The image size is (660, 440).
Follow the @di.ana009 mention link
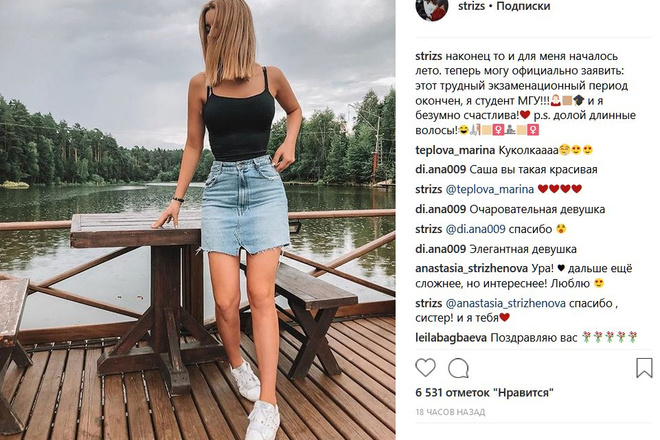coord(475,229)
